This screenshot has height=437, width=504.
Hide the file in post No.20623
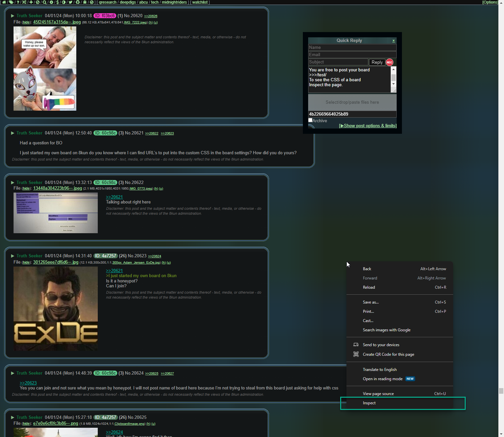click(26, 263)
